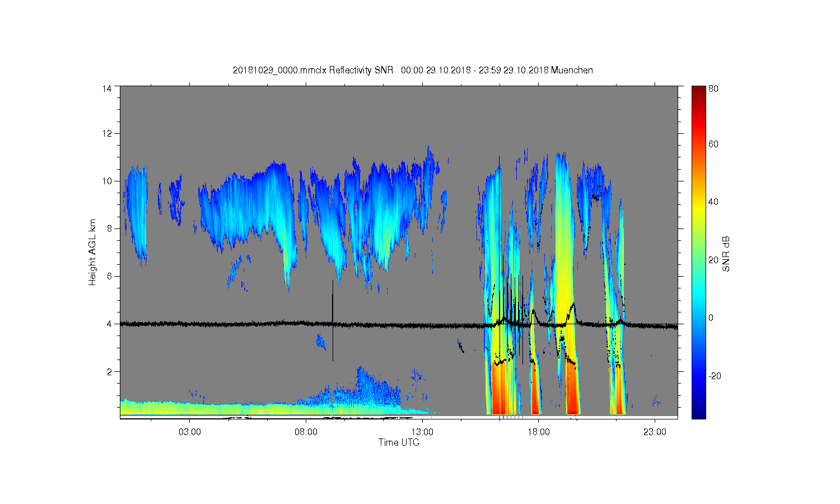Viewport: 840px width, 504px height.
Task: Click the height tick label 2
Action: coord(109,371)
